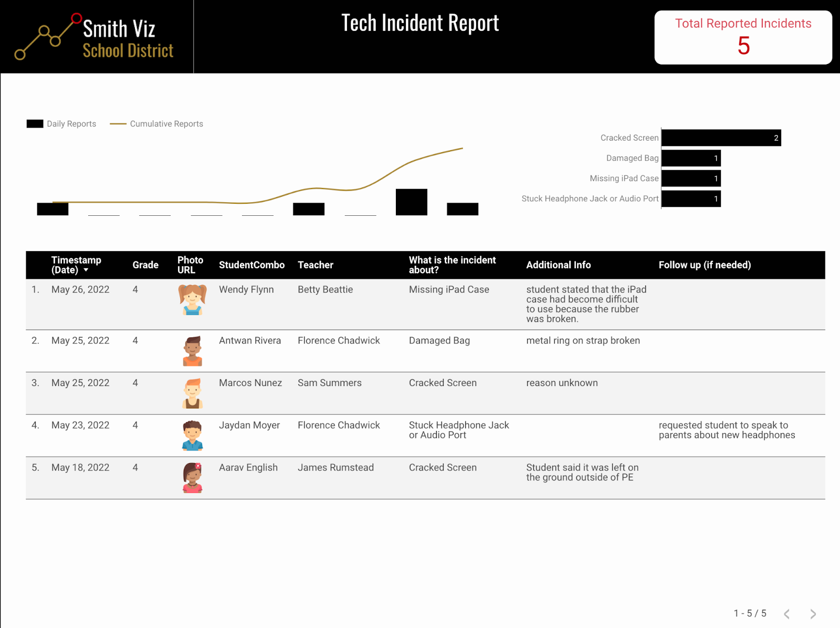This screenshot has height=628, width=840.
Task: Select student name Jaydan Moyer
Action: 249,425
